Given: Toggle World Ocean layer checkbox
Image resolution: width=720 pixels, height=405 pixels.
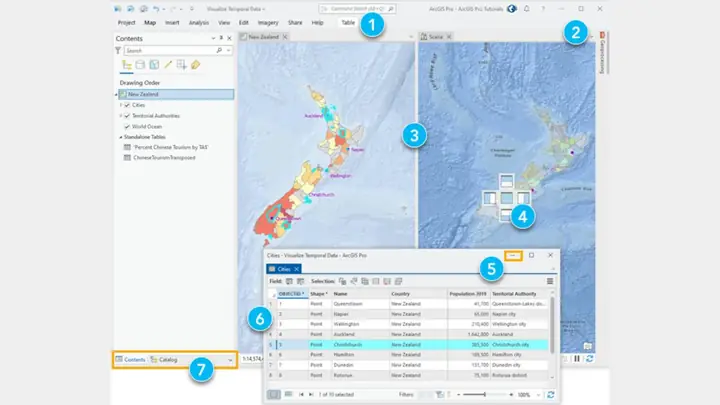Looking at the screenshot, I should [x=127, y=126].
